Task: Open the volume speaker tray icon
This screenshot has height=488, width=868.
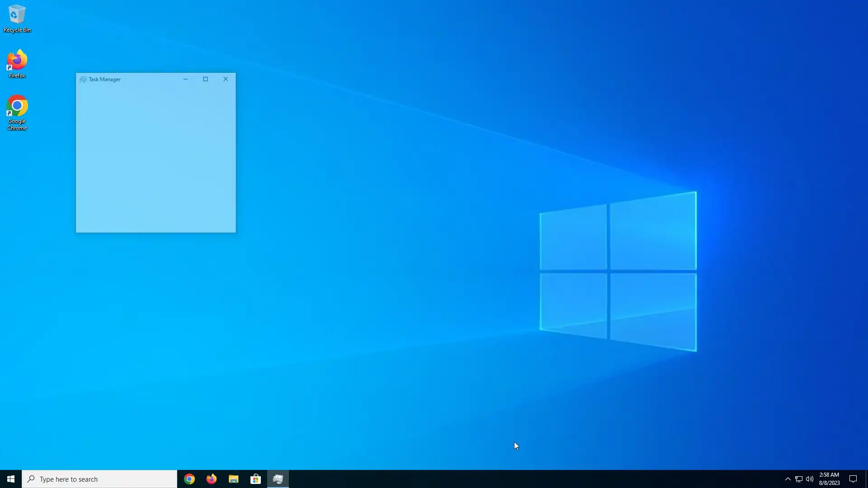Action: click(810, 479)
